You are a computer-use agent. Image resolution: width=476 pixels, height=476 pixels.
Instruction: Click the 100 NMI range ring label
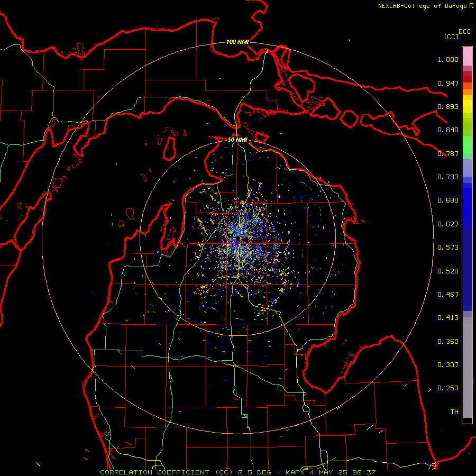[x=237, y=42]
